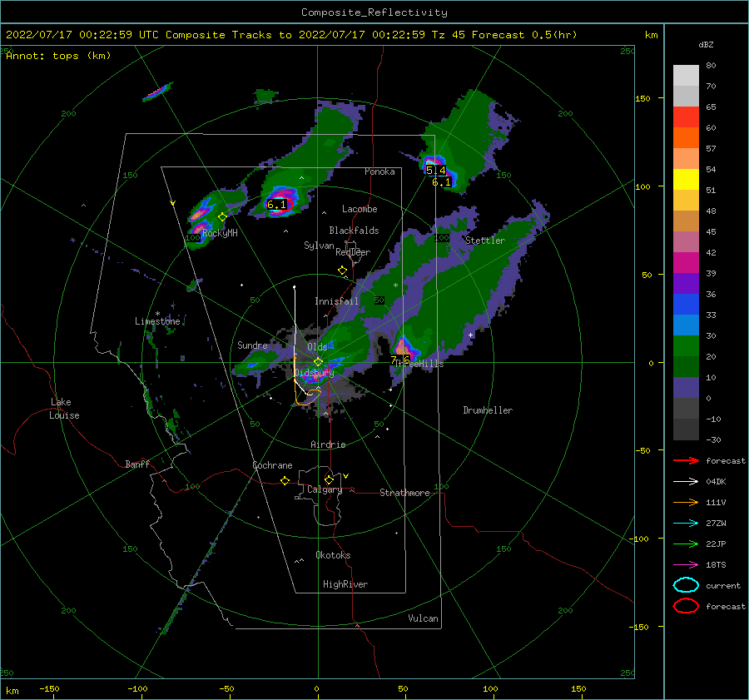749x700 pixels.
Task: Click the 6.1 label beneath the 5.4 label
Action: coord(441,182)
